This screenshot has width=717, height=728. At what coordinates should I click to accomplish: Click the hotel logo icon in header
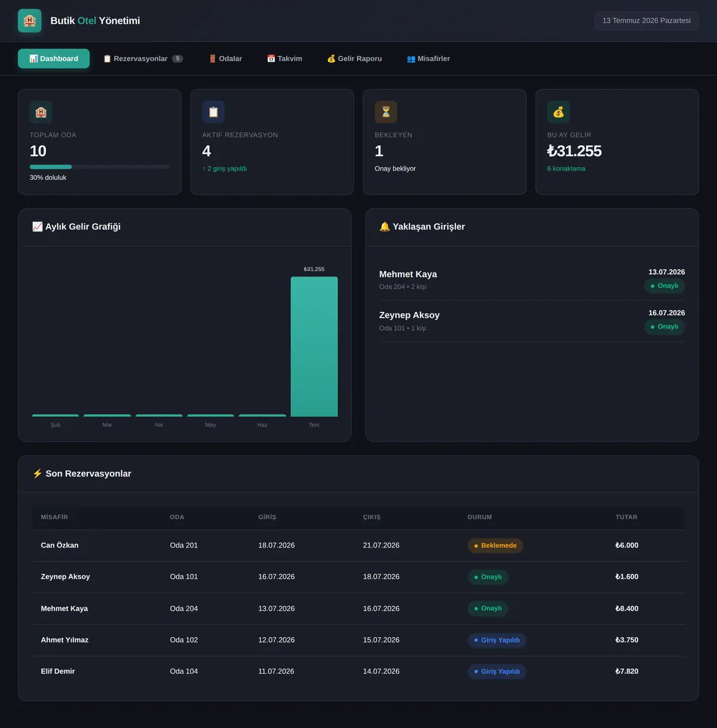(x=30, y=21)
